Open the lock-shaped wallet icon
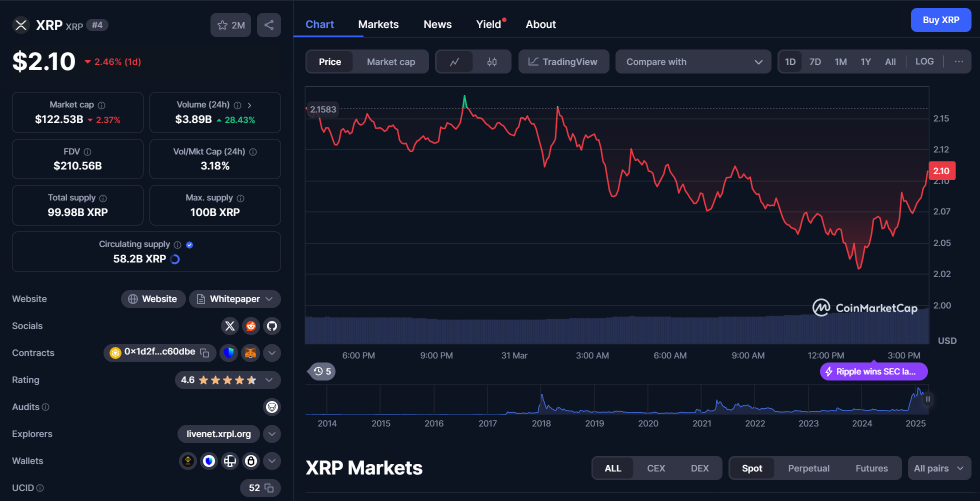This screenshot has width=980, height=501. click(x=251, y=461)
